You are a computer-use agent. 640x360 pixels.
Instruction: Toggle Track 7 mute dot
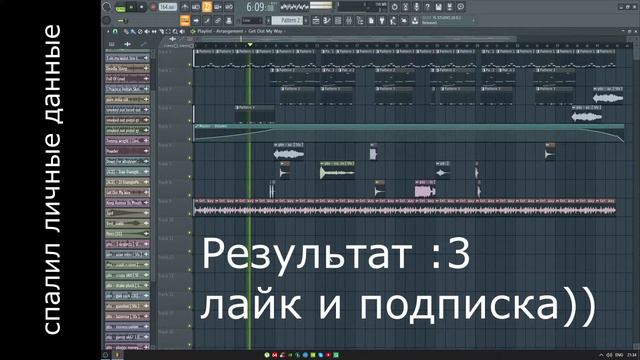click(x=189, y=176)
